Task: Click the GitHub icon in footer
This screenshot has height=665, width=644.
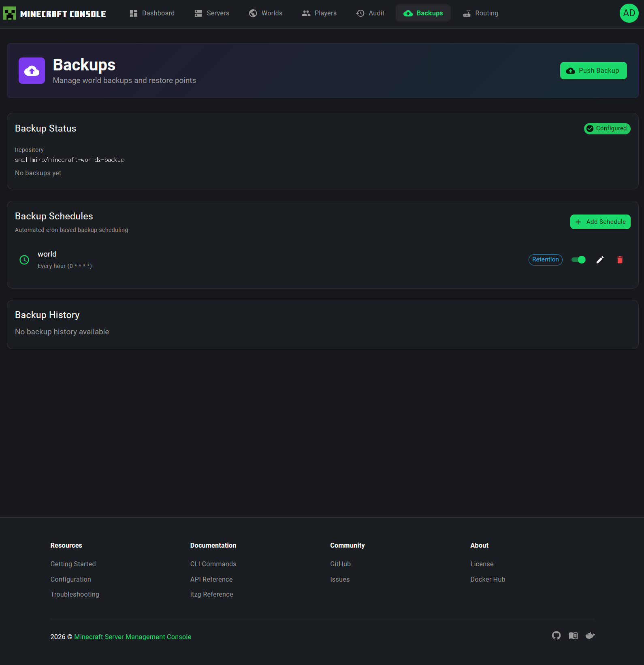Action: [x=557, y=635]
